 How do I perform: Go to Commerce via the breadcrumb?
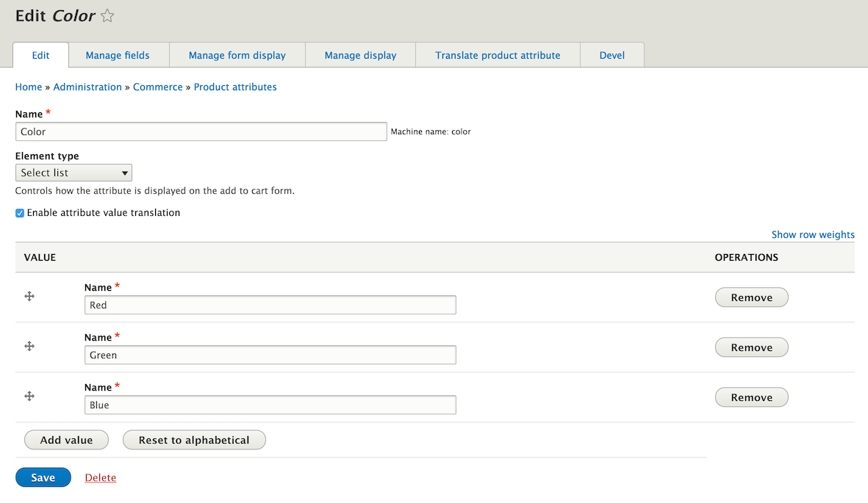pos(157,87)
